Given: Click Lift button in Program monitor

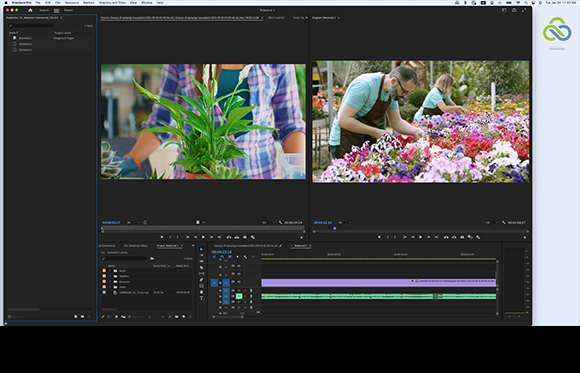Looking at the screenshot, I should (446, 237).
